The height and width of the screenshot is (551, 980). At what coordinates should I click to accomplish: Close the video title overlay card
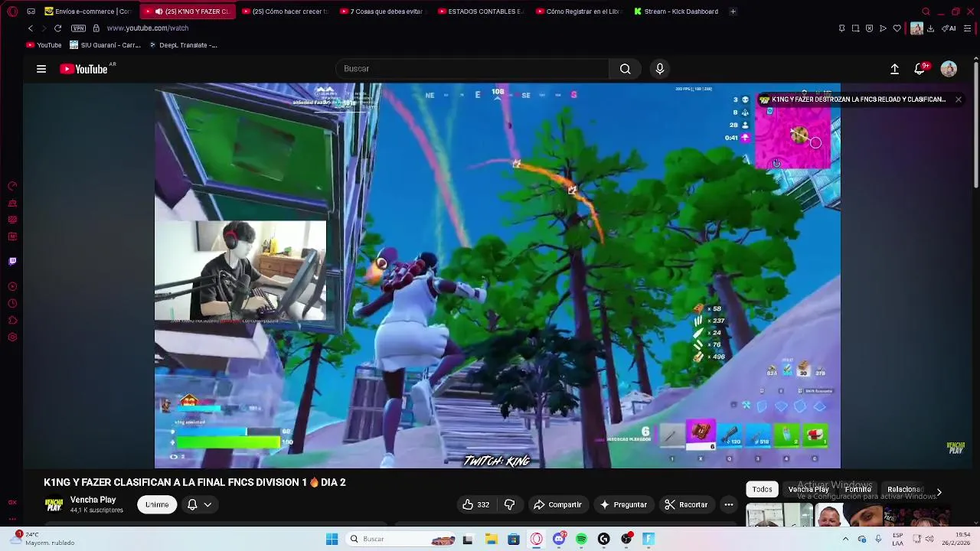tap(958, 99)
